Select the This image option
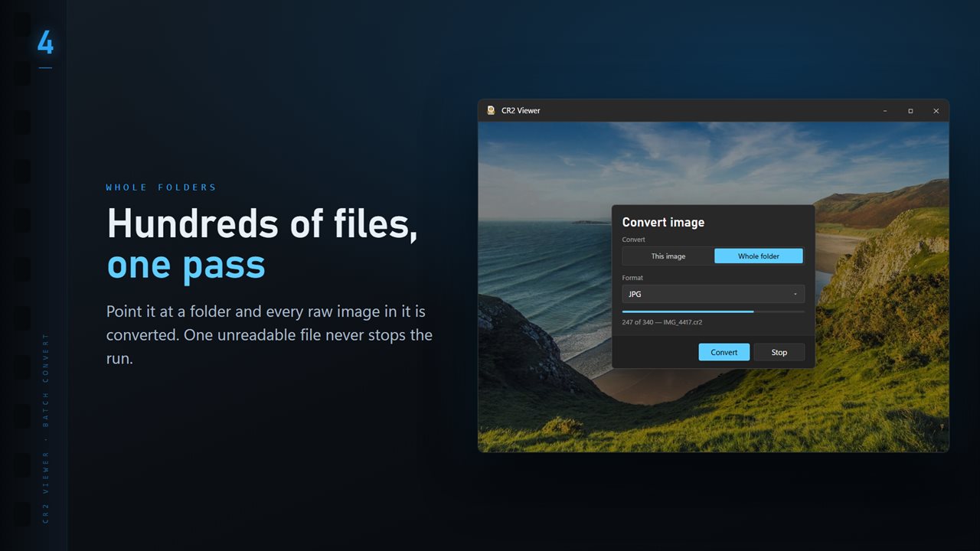The height and width of the screenshot is (551, 980). (668, 256)
